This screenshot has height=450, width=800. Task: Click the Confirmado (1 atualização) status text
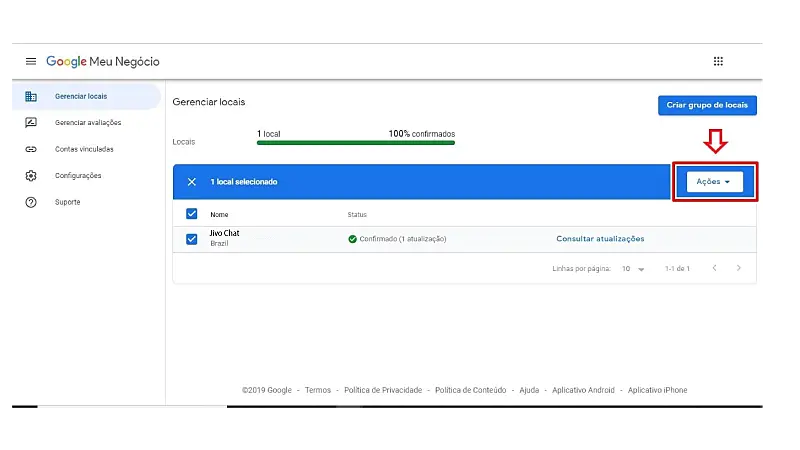pyautogui.click(x=403, y=239)
